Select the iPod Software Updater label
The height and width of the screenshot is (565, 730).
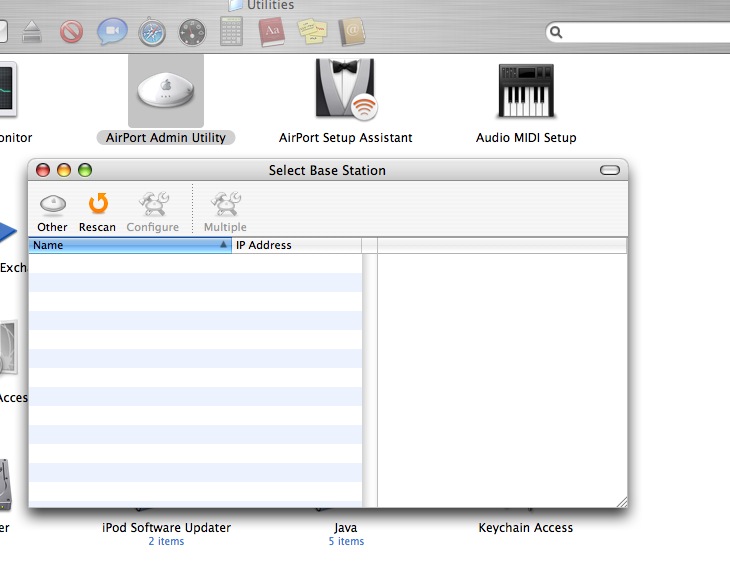click(x=166, y=527)
